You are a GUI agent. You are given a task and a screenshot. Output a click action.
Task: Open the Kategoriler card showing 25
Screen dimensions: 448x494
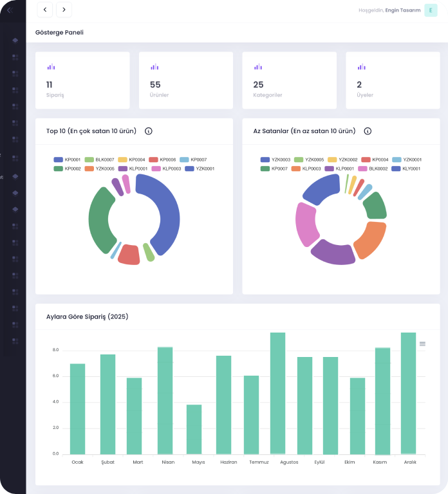click(290, 80)
